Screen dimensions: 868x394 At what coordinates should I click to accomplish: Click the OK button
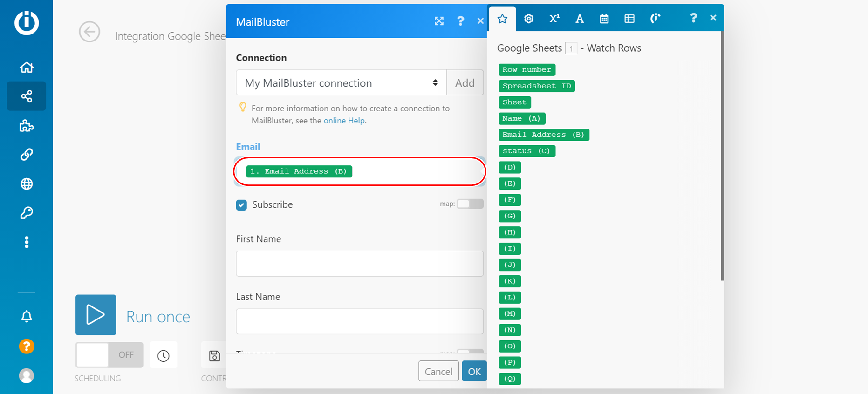[x=474, y=371]
